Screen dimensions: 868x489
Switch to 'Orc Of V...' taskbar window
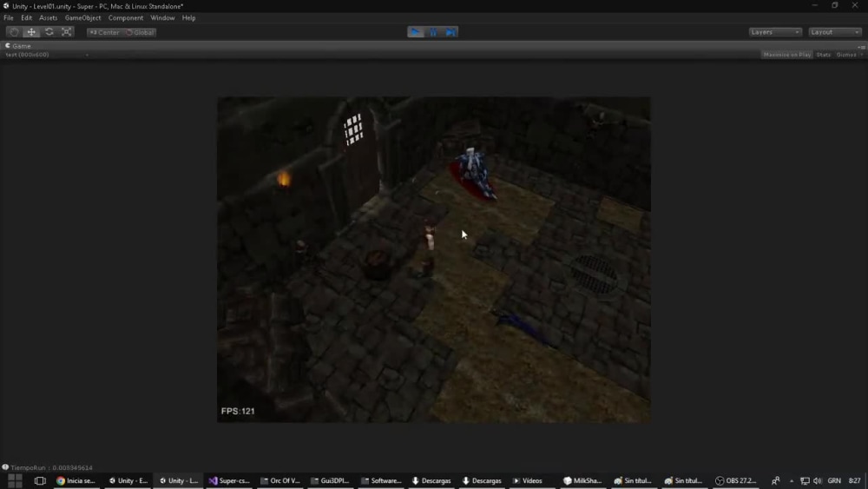[x=280, y=480]
